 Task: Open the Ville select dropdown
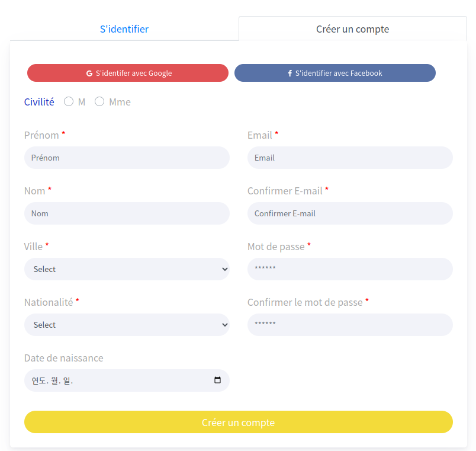point(127,269)
